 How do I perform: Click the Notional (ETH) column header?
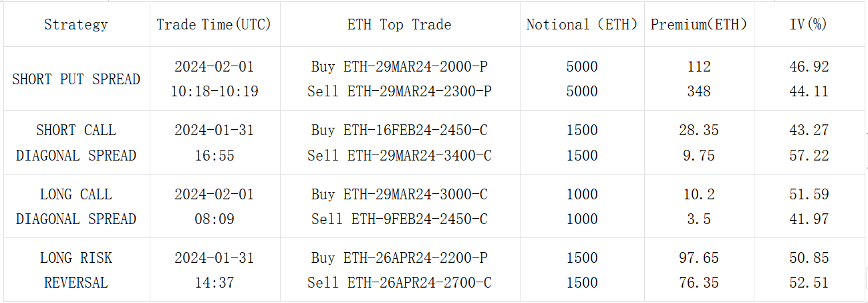[581, 25]
